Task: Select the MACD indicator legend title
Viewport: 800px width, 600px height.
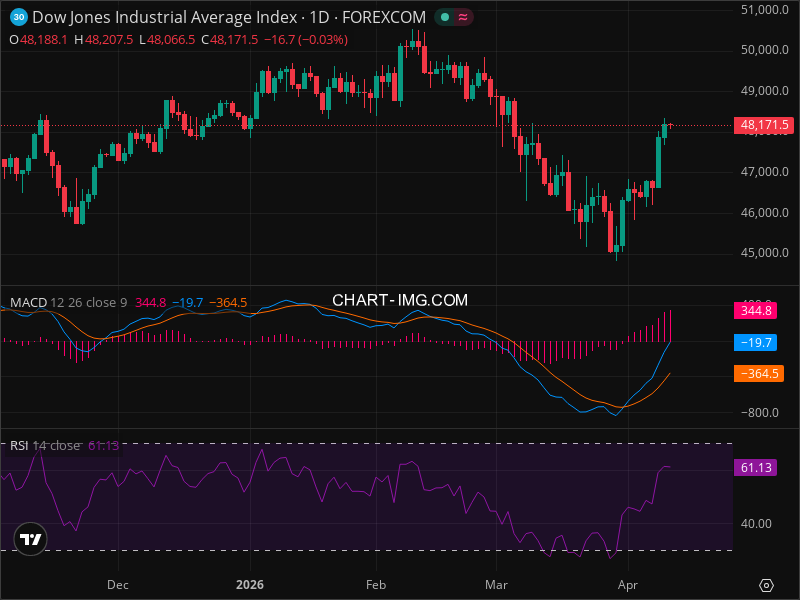Action: pos(29,303)
